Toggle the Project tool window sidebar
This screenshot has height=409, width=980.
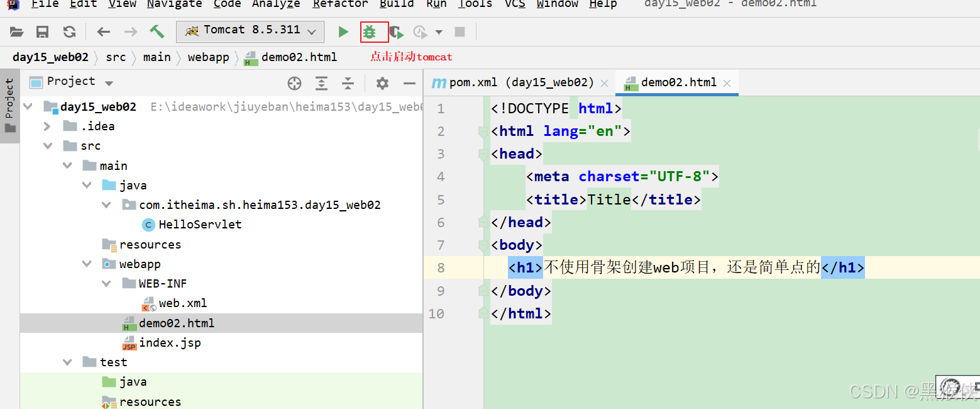click(9, 98)
